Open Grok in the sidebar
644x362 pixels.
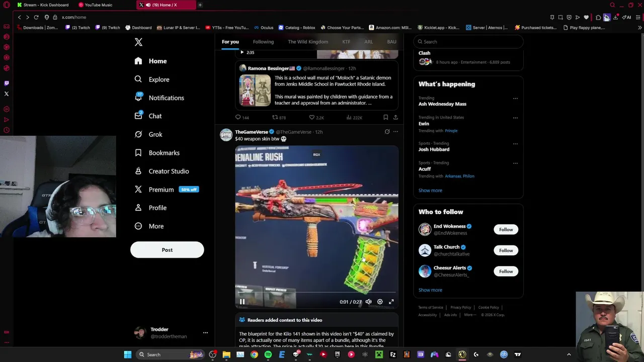(148, 134)
